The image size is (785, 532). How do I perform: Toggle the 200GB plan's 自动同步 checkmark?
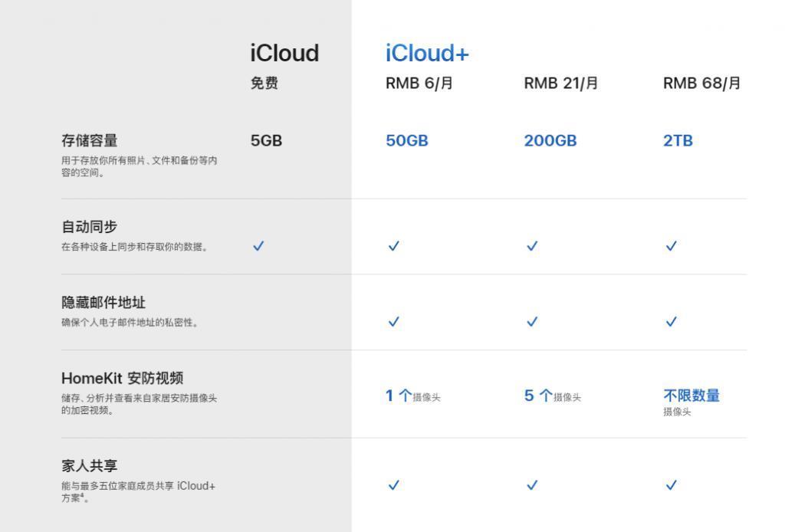(532, 246)
